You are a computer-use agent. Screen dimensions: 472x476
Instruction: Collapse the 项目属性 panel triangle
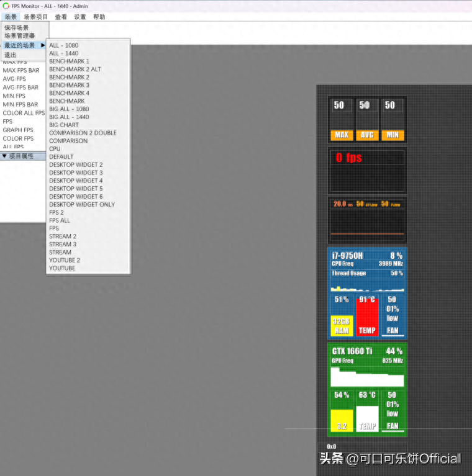4,156
